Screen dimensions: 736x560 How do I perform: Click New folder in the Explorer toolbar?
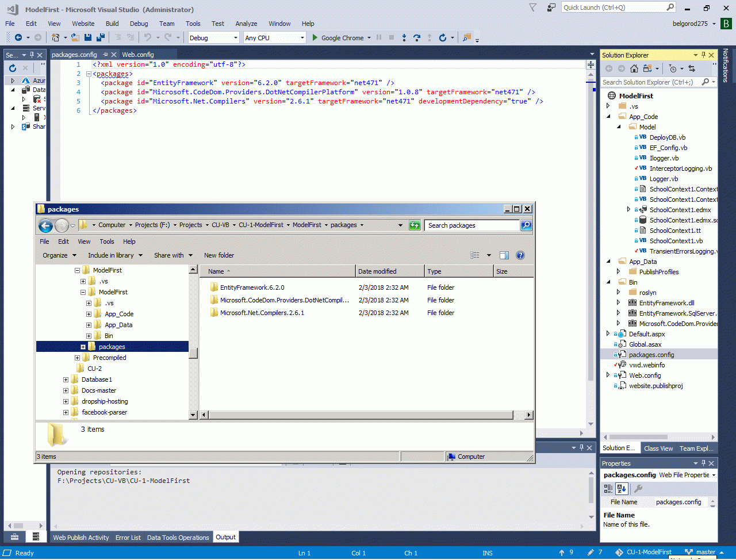coord(219,255)
